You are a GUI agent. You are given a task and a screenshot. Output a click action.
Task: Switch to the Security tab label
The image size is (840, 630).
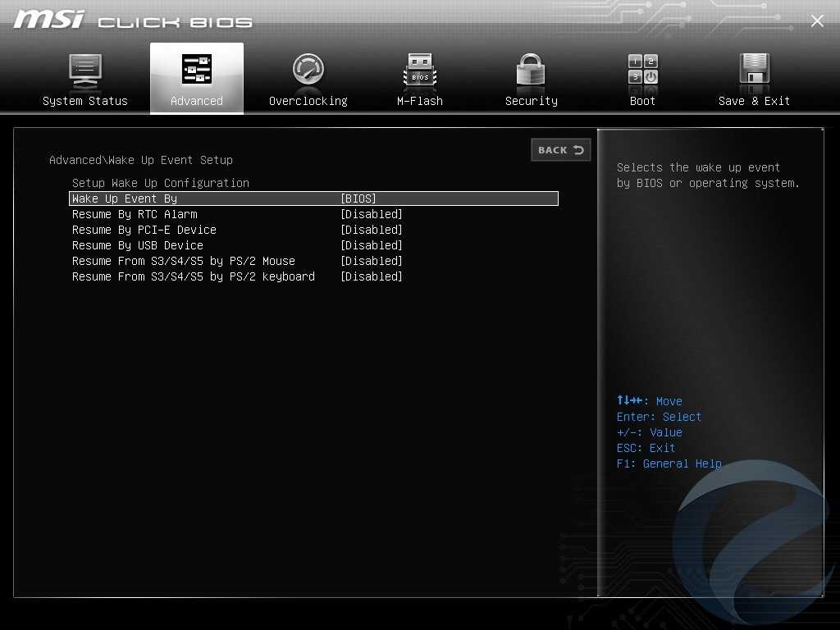pos(531,101)
